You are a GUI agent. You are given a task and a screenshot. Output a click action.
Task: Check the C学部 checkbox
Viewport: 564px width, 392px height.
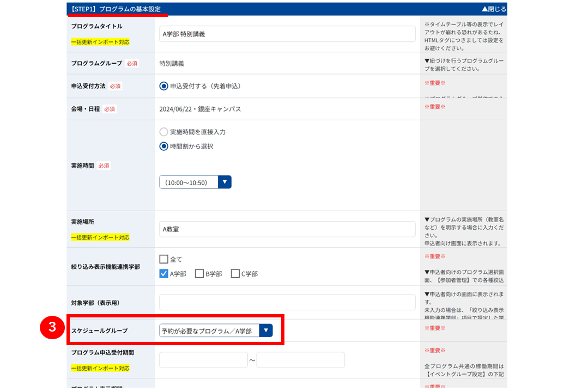click(x=235, y=274)
